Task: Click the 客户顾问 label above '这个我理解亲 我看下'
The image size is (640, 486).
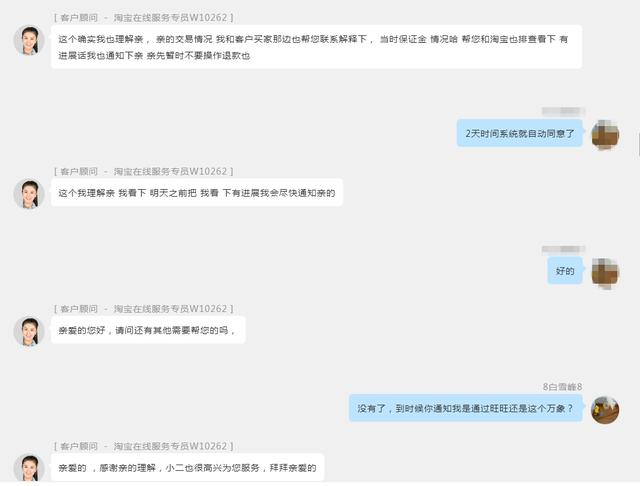Action: click(x=79, y=171)
